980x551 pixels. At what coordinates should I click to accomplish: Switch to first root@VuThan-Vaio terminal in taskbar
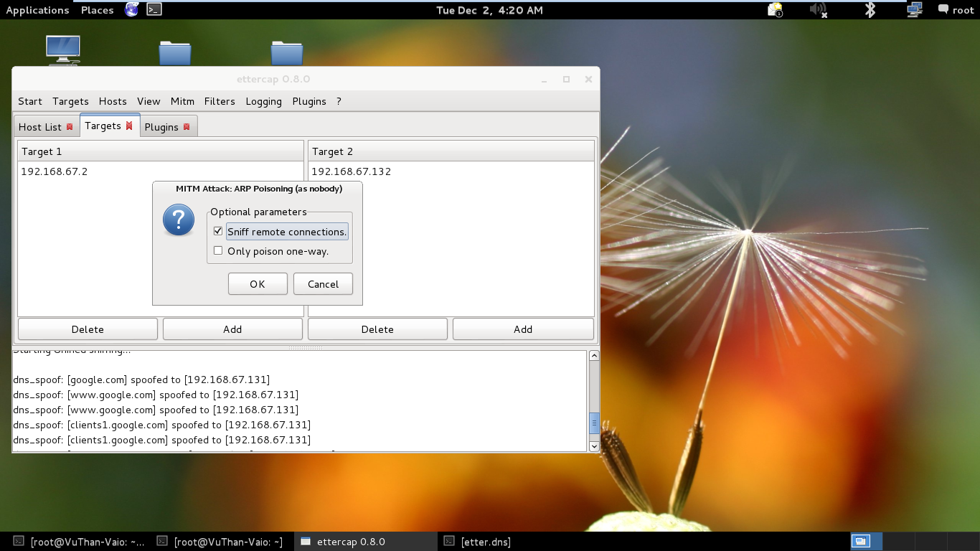point(79,542)
